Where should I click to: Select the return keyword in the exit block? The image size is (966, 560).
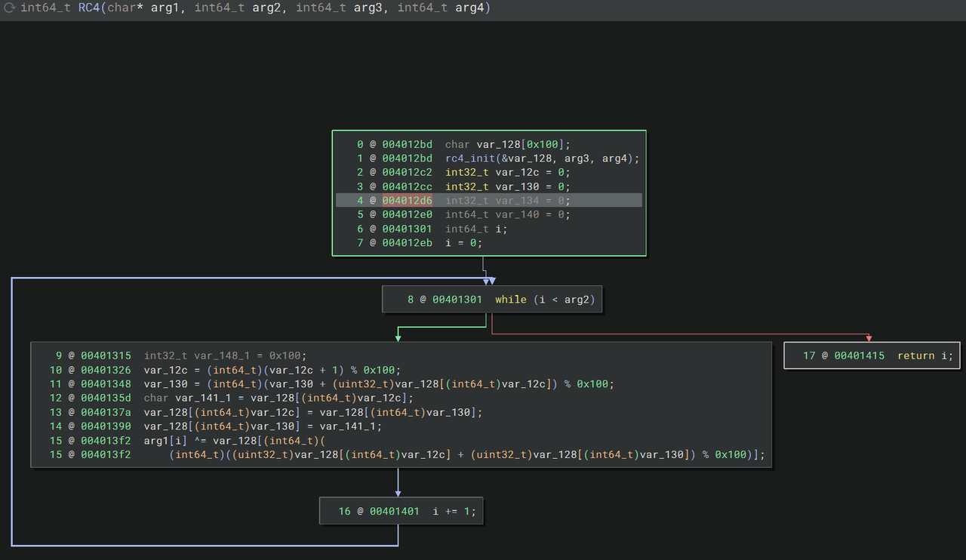point(915,355)
